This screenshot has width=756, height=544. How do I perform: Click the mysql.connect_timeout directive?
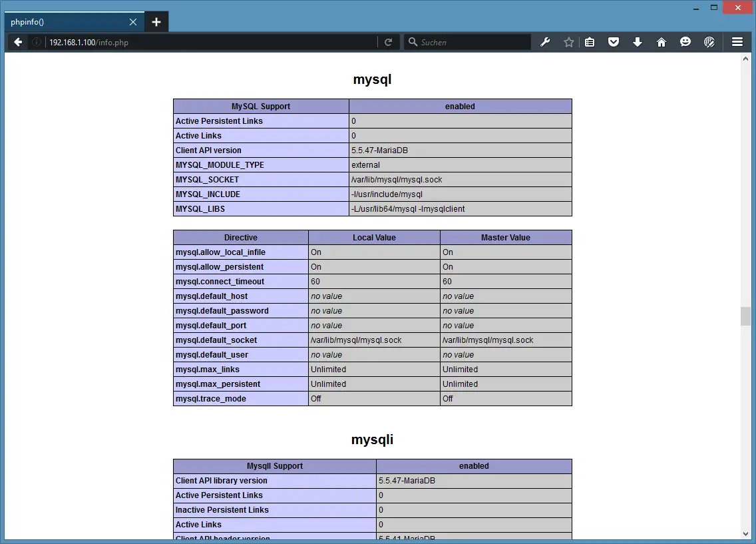point(220,282)
